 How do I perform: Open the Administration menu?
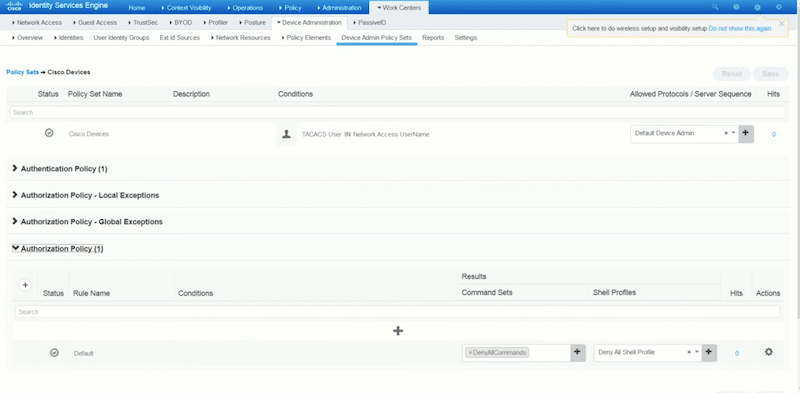click(x=339, y=8)
